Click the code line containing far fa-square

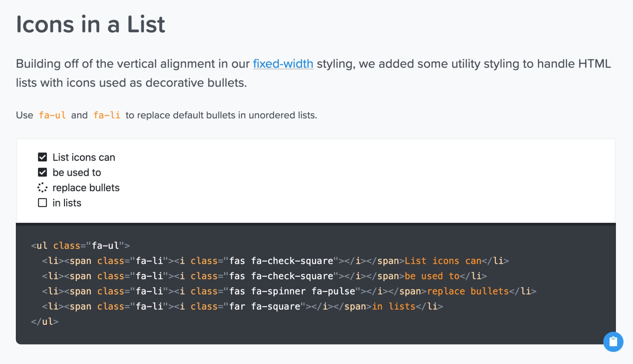[x=242, y=306]
